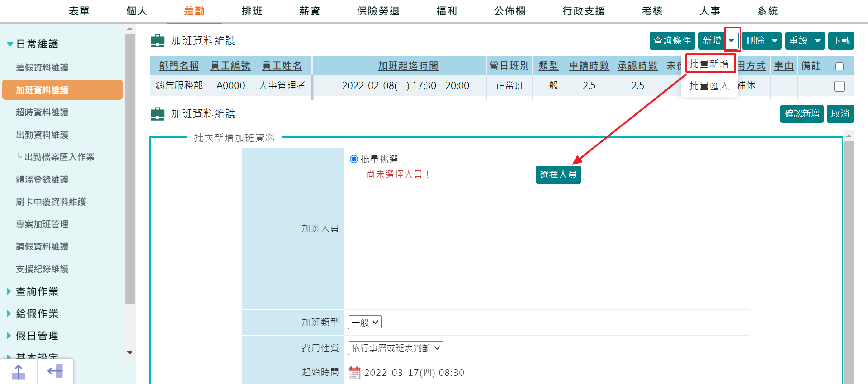Click the 確認新增 button

coord(802,114)
